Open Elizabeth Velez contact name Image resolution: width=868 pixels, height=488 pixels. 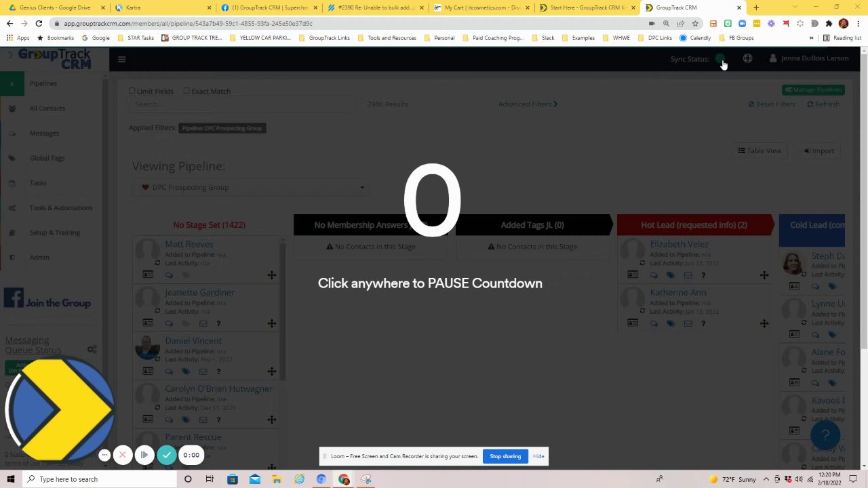(679, 244)
